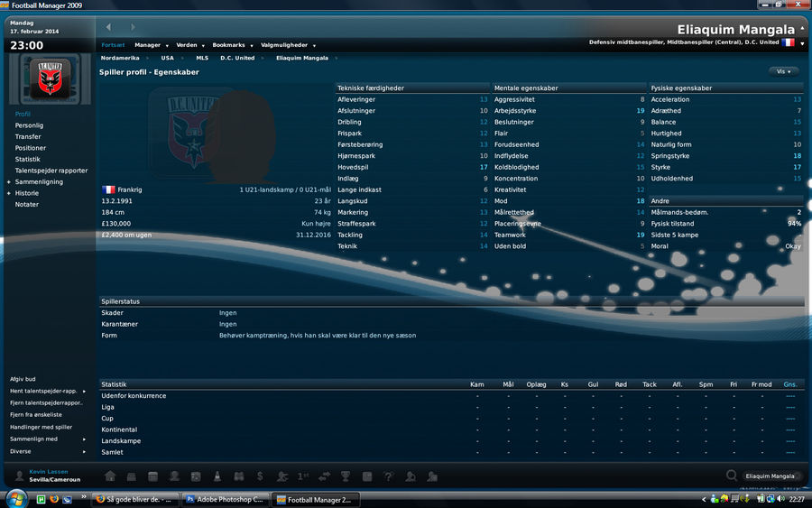812x508 pixels.
Task: Open the 1st league position icon
Action: tap(303, 476)
